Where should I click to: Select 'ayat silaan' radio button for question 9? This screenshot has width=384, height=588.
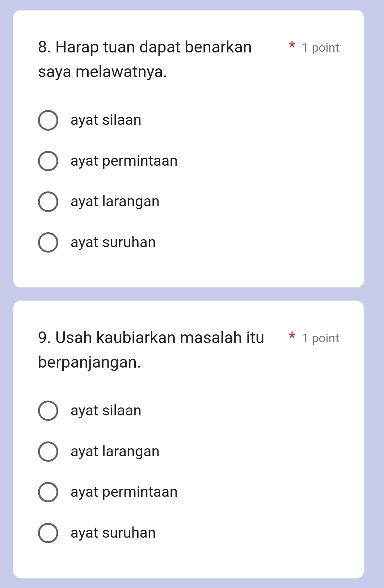48,411
